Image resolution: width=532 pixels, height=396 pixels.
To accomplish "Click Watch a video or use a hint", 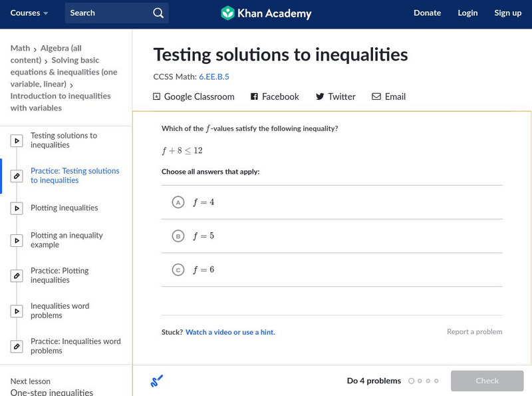I will click(230, 332).
